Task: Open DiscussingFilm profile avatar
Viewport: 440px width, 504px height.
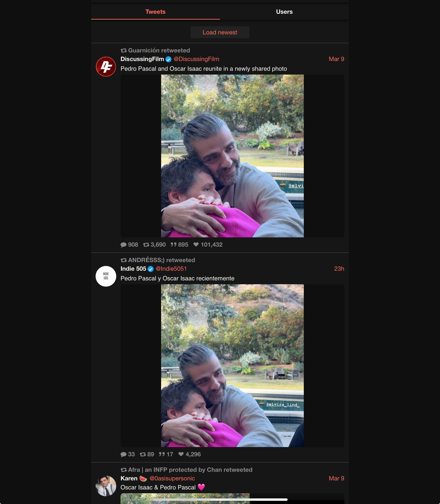Action: click(x=106, y=67)
